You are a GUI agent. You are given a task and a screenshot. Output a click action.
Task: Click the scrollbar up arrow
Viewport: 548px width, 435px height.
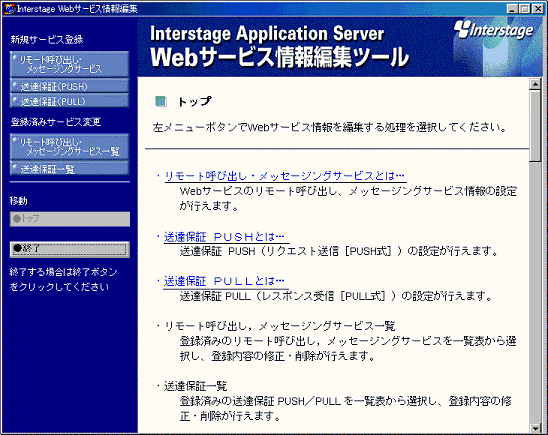click(535, 84)
